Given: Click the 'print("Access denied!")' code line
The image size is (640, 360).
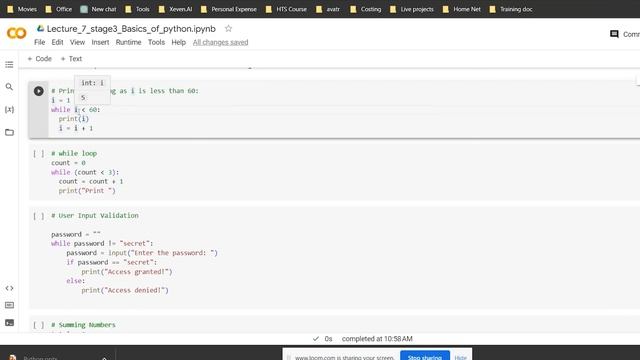Looking at the screenshot, I should (125, 290).
